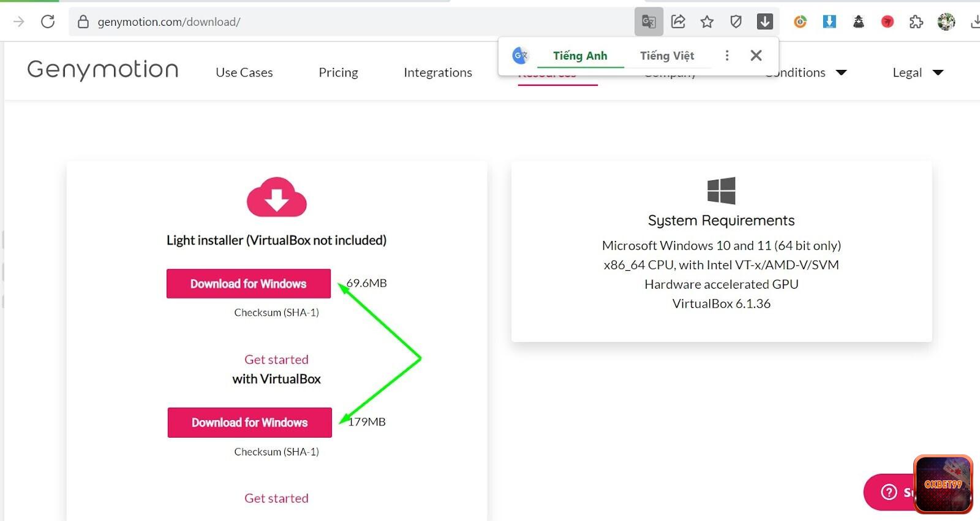Open the puzzle piece extensions menu

pyautogui.click(x=916, y=22)
